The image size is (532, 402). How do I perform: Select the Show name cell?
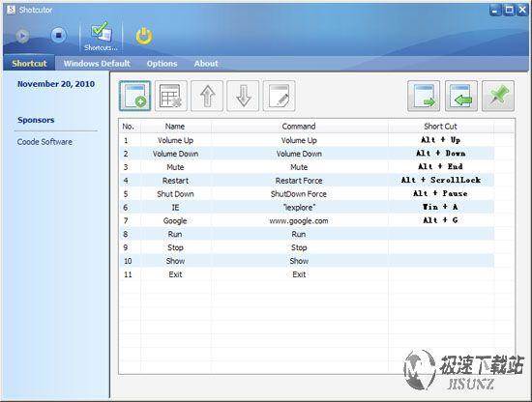175,261
